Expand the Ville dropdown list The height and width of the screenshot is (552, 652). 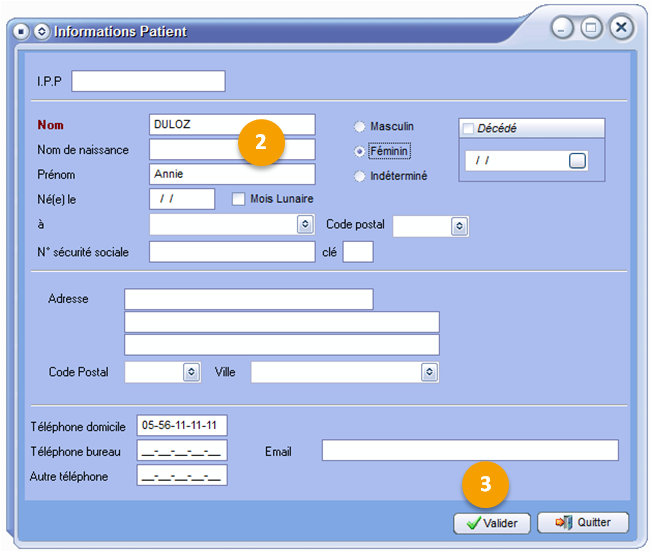tap(429, 372)
